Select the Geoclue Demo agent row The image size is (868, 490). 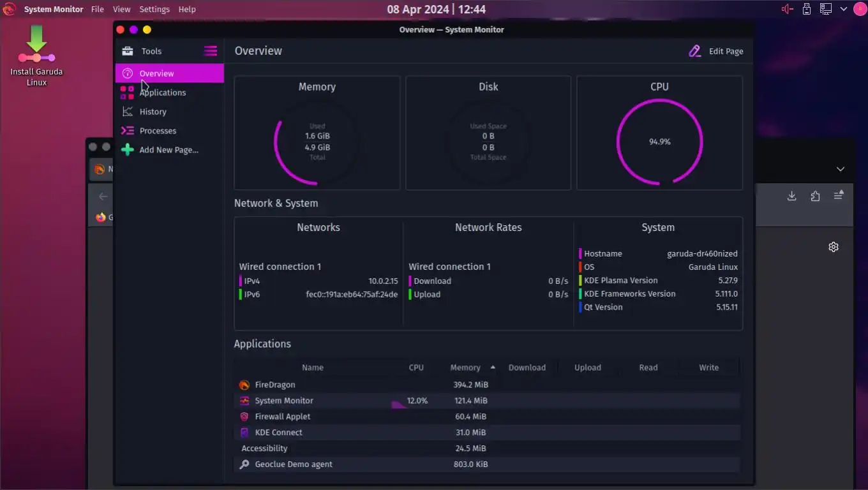(488, 464)
